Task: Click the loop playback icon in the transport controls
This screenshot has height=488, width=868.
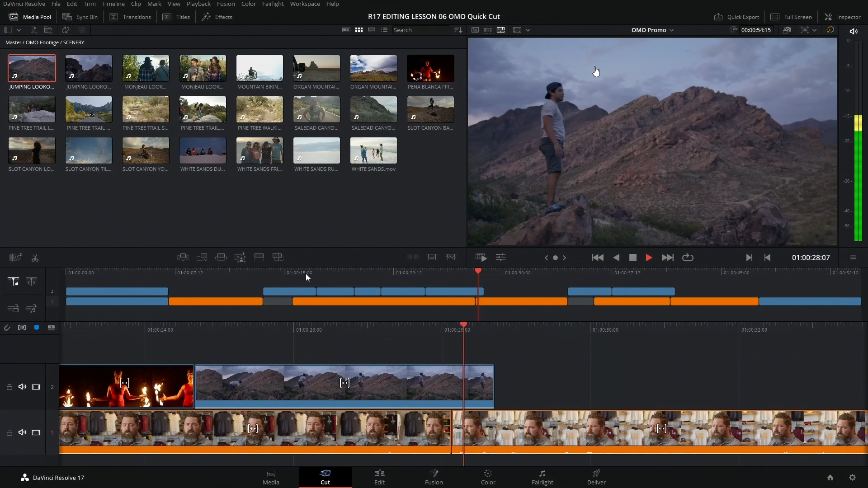Action: [688, 258]
